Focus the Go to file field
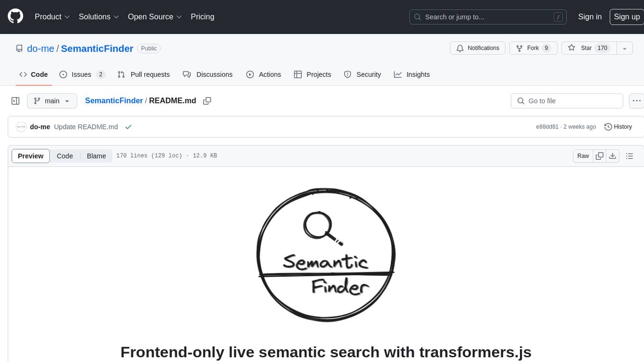Image resolution: width=644 pixels, height=362 pixels. point(567,101)
